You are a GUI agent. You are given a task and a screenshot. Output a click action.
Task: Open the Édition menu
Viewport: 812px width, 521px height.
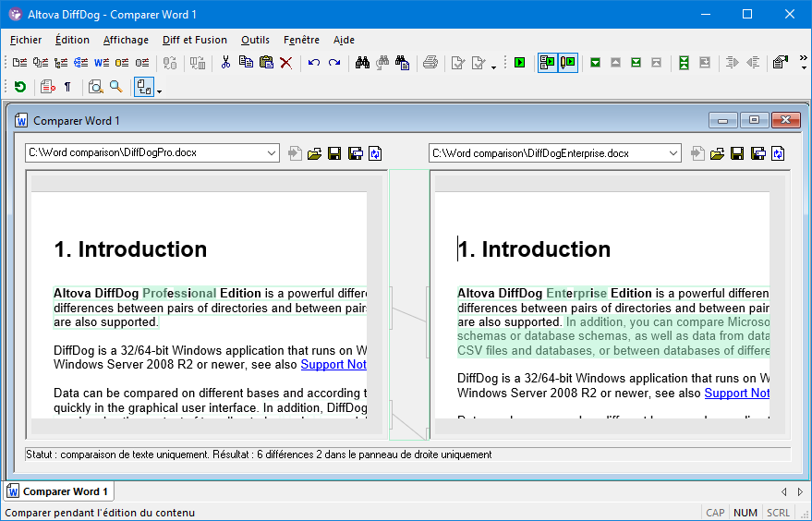pos(72,40)
